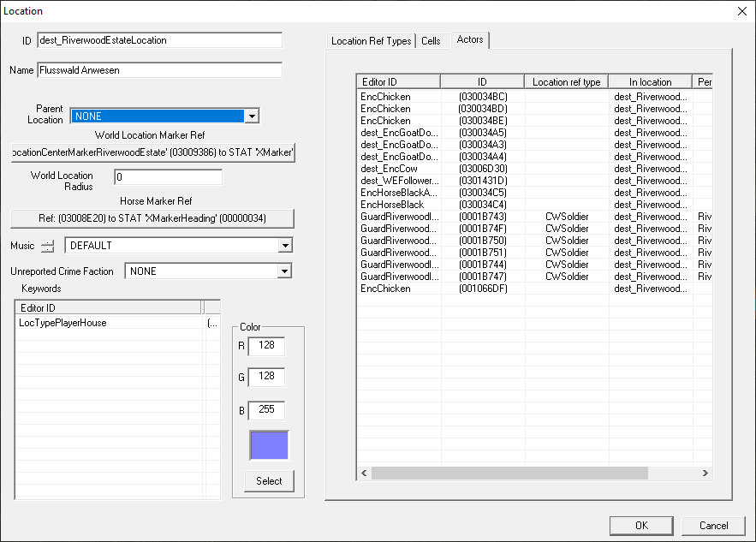This screenshot has width=756, height=542.
Task: Click the Name input field
Action: (159, 70)
